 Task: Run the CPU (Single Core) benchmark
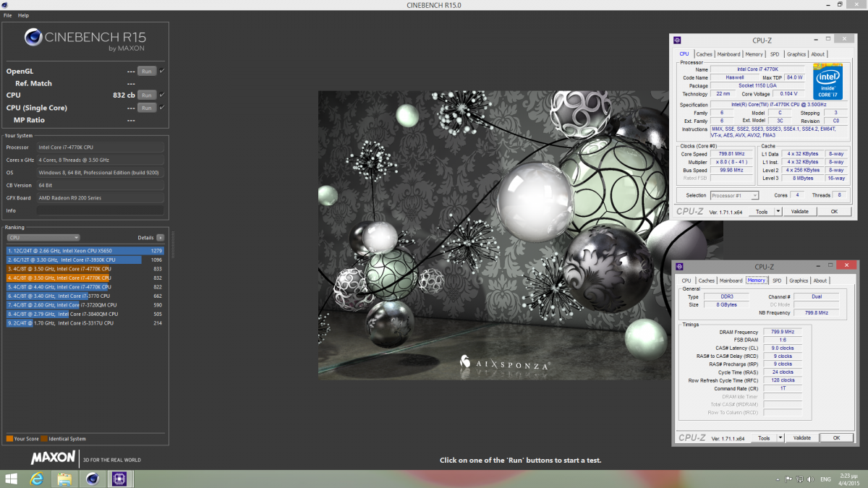(x=147, y=107)
